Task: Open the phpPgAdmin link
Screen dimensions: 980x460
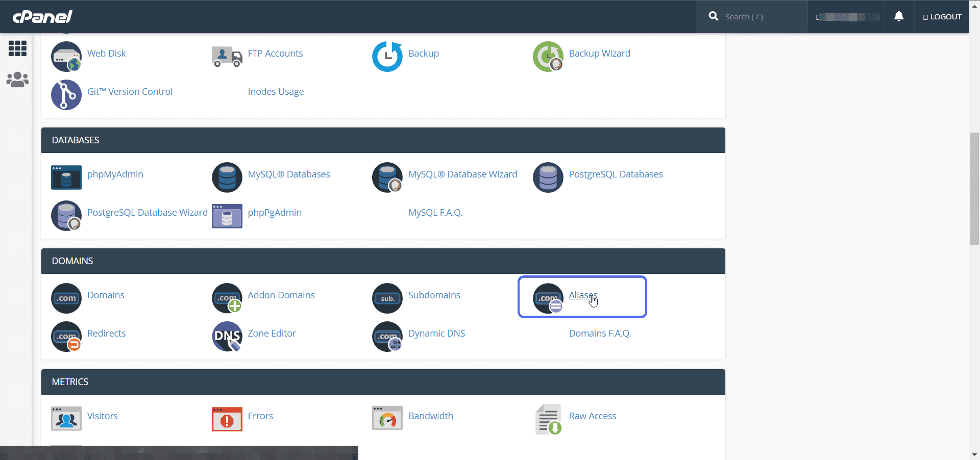Action: click(275, 213)
